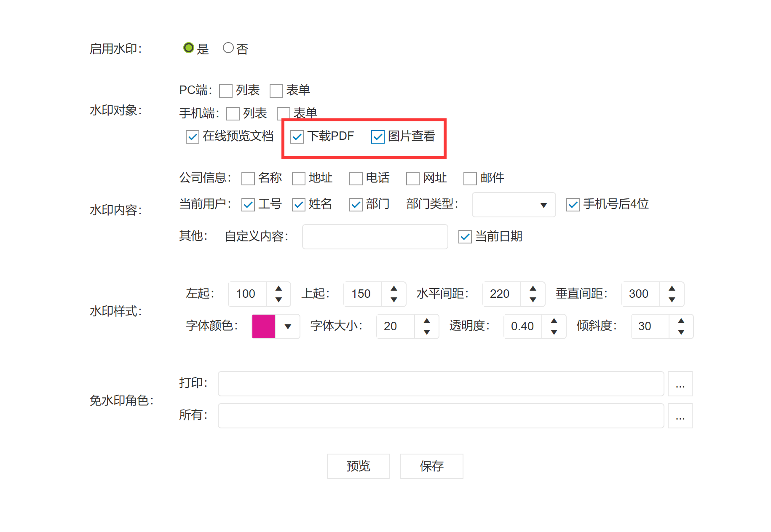771x532 pixels.
Task: Decrease the 上起 value with down arrow
Action: click(394, 299)
